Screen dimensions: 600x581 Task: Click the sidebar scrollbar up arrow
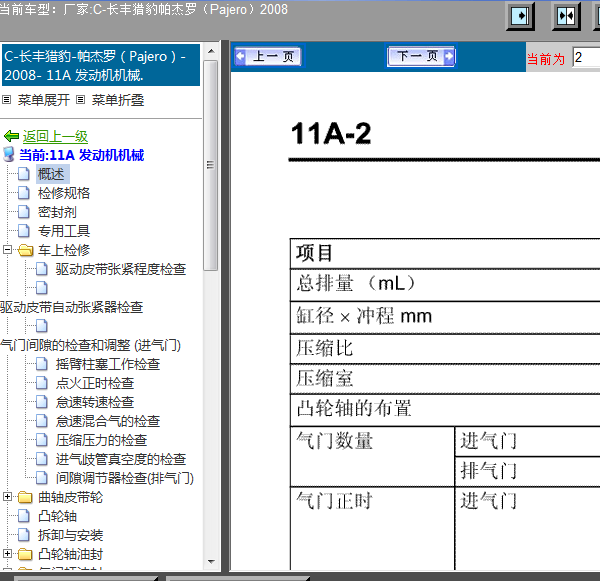(x=211, y=51)
